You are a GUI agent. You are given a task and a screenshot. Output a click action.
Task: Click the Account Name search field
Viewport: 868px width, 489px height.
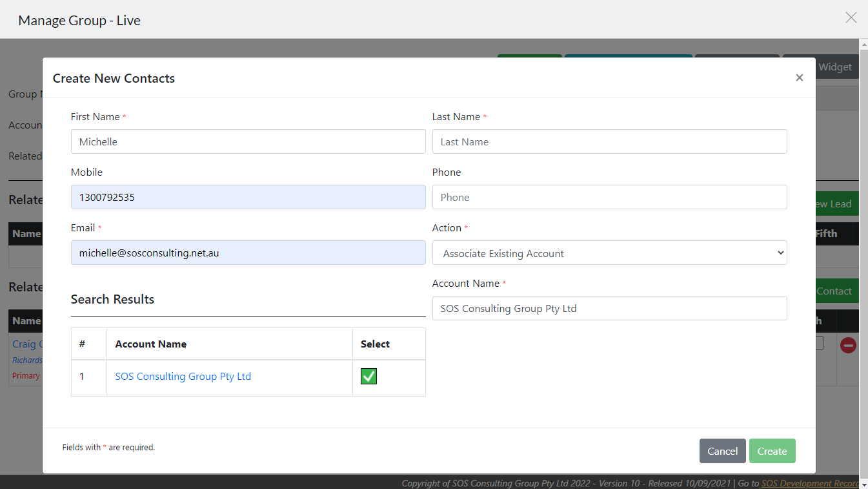click(x=609, y=308)
